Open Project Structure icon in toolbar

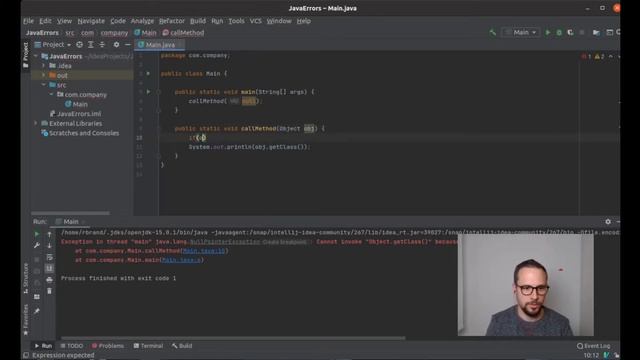pyautogui.click(x=596, y=33)
